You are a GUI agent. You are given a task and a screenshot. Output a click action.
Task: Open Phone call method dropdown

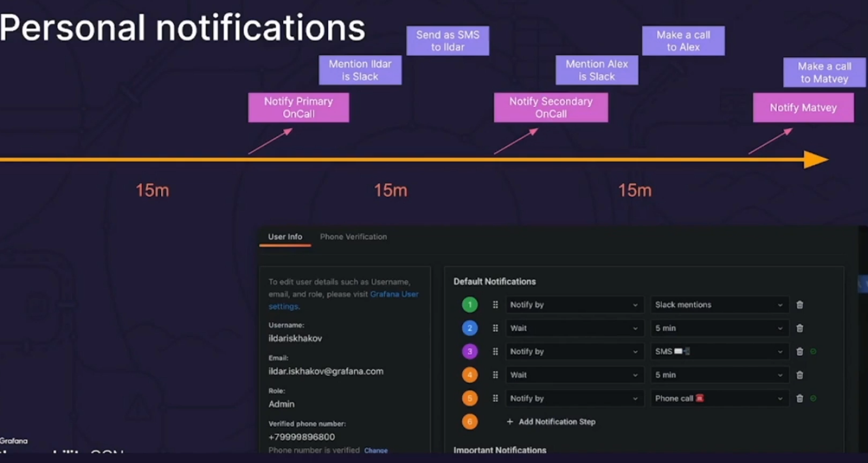coord(719,398)
